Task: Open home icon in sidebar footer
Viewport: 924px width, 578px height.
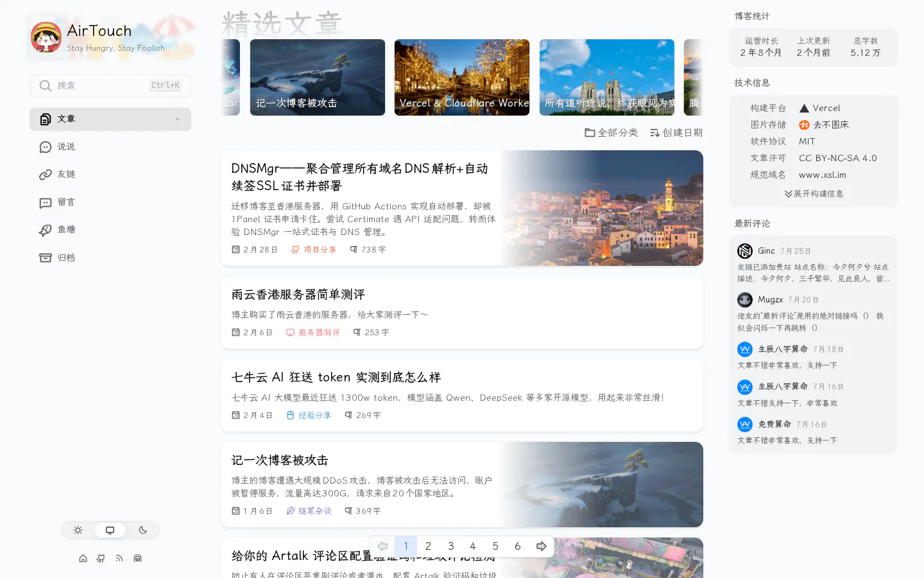Action: [83, 559]
